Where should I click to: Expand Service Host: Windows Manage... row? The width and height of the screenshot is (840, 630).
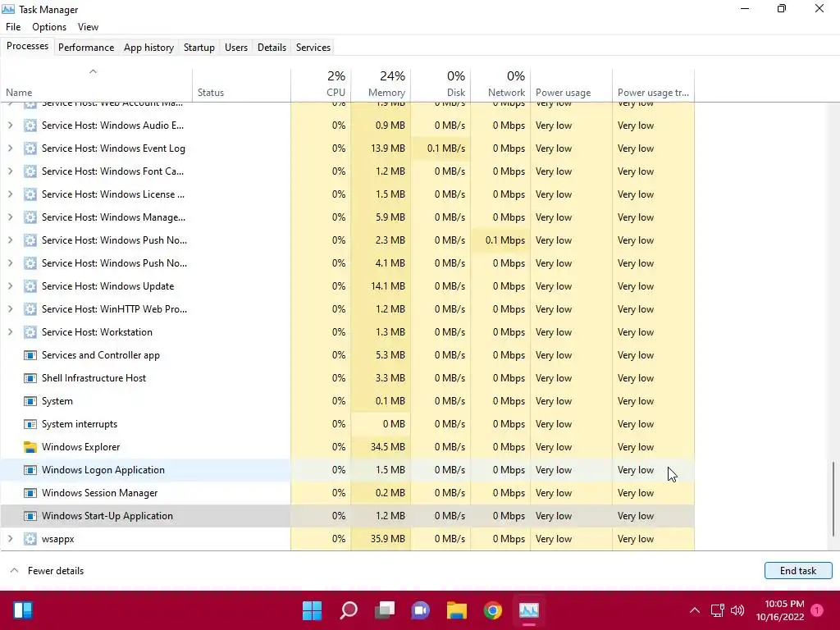pyautogui.click(x=10, y=217)
